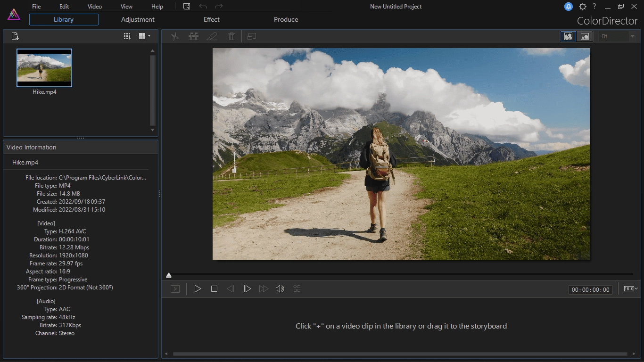Click the trash delete icon
Viewport: 644px width, 362px height.
[x=231, y=36]
